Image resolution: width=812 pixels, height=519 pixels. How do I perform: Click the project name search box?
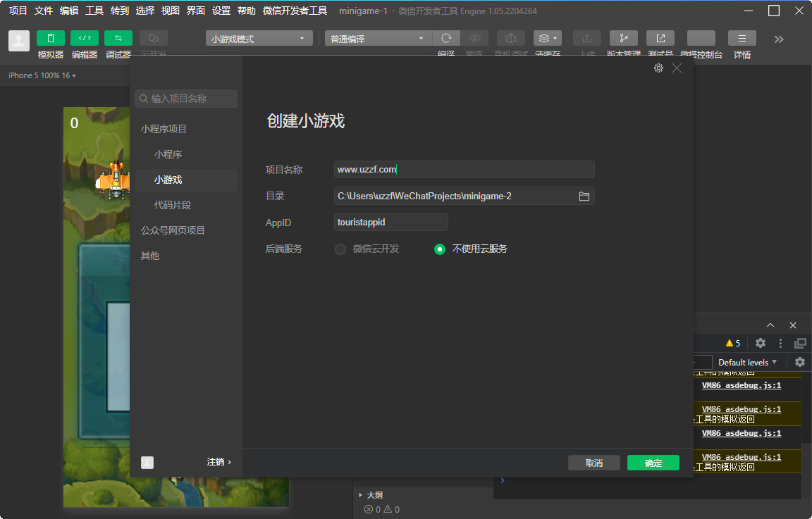[186, 99]
